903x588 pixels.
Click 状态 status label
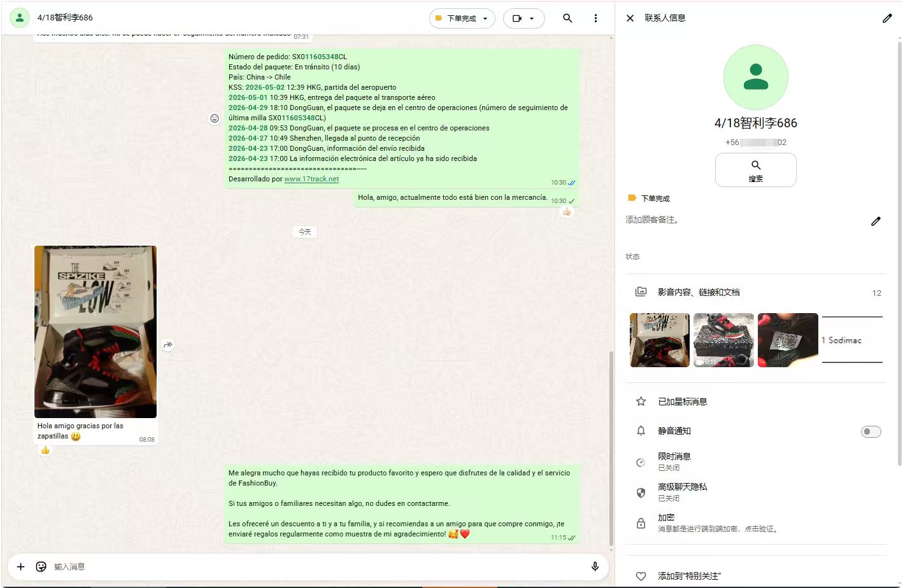coord(632,256)
